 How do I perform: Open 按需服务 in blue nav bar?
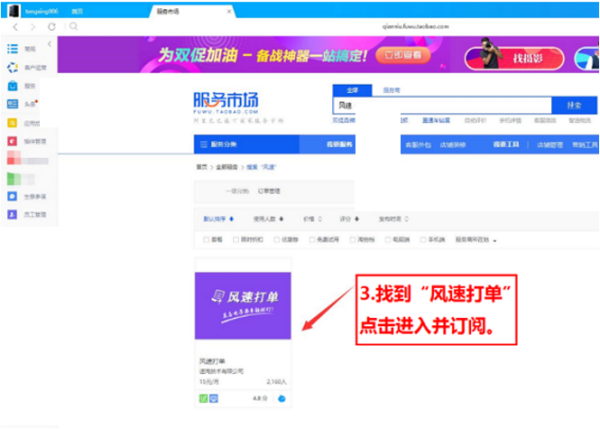pos(339,144)
